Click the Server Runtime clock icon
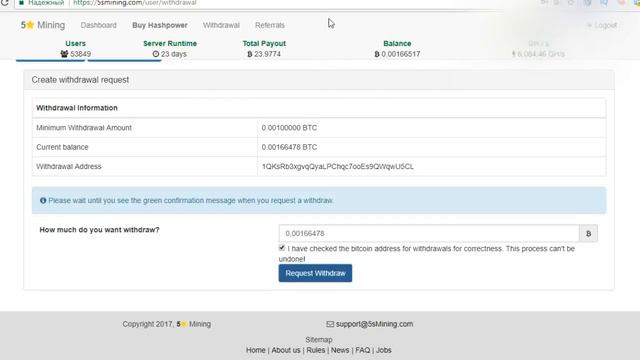 click(156, 54)
